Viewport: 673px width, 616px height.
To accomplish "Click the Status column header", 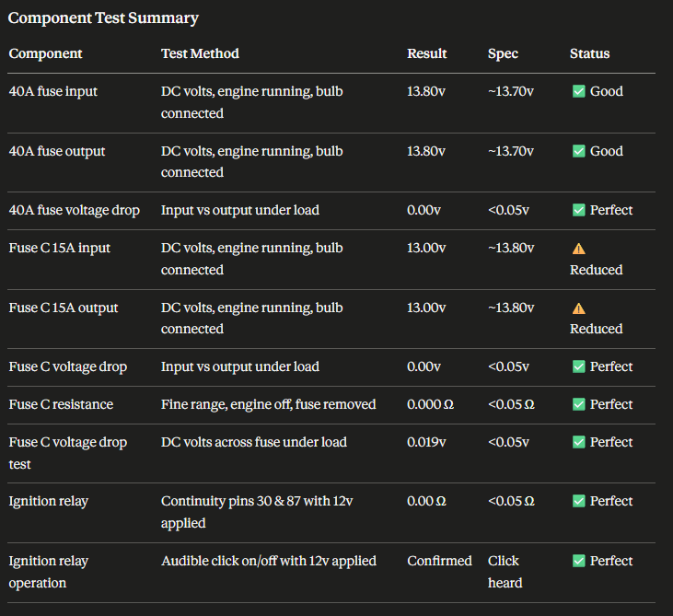I will tap(589, 53).
